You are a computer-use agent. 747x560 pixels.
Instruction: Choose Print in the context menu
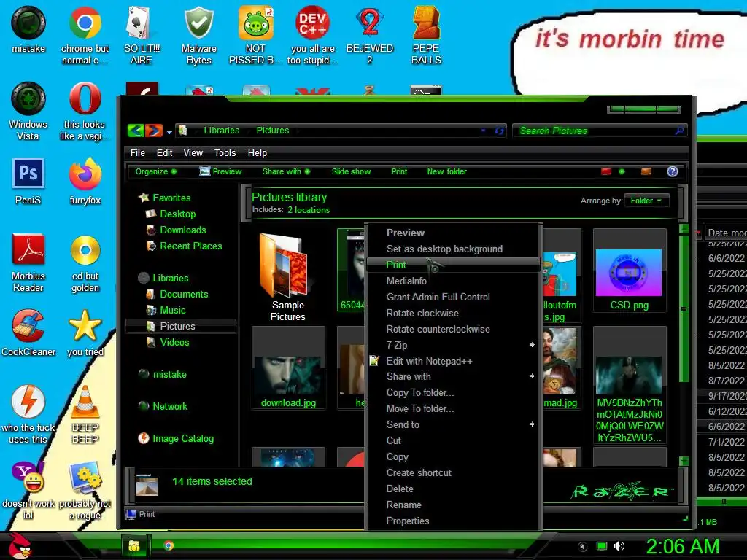pyautogui.click(x=454, y=265)
